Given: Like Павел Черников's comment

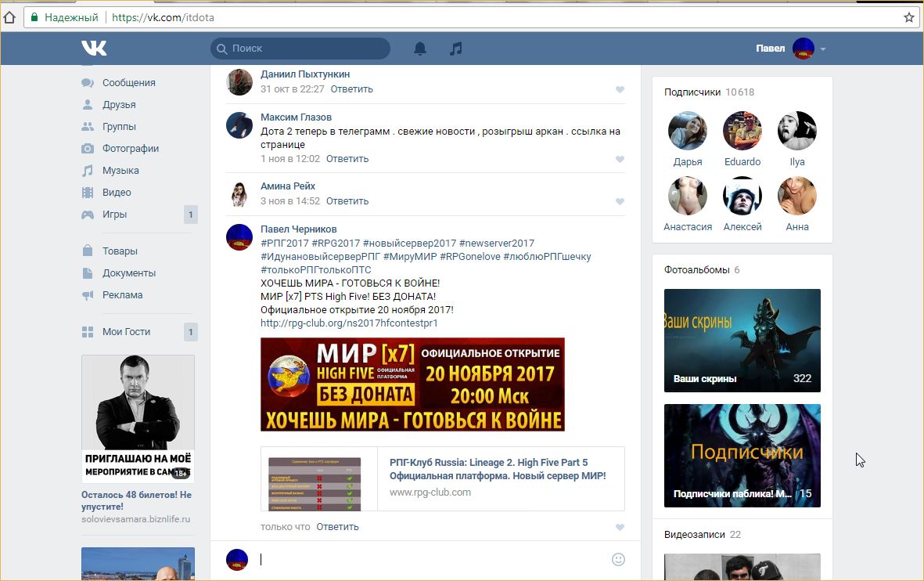Looking at the screenshot, I should (620, 527).
